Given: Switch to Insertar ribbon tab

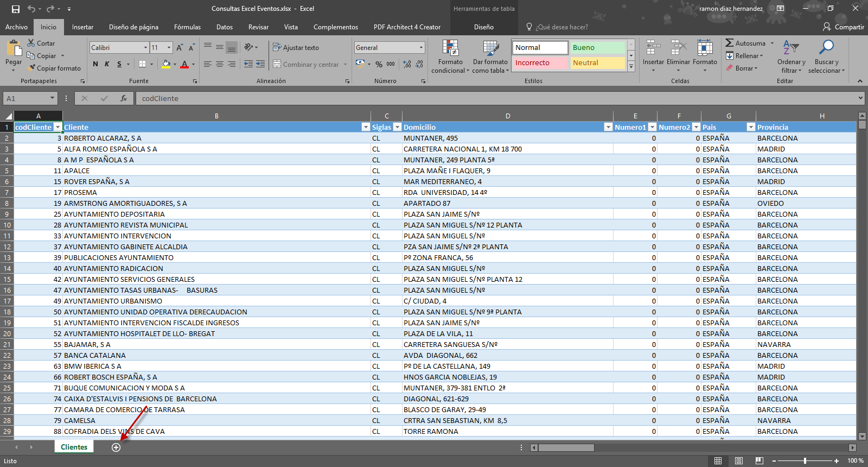Looking at the screenshot, I should 82,27.
